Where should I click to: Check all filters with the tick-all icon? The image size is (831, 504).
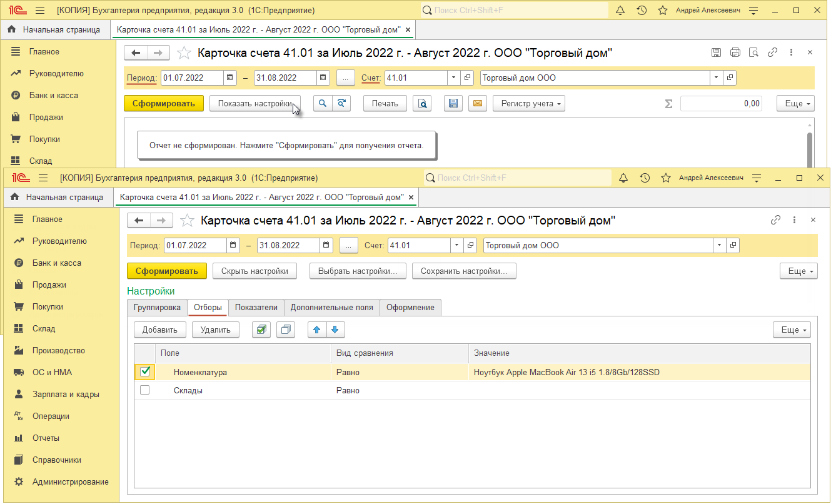point(263,330)
